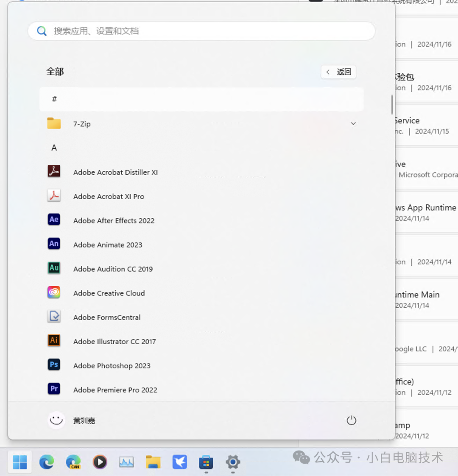Click the 全部 heading text
Image resolution: width=458 pixels, height=476 pixels.
55,72
